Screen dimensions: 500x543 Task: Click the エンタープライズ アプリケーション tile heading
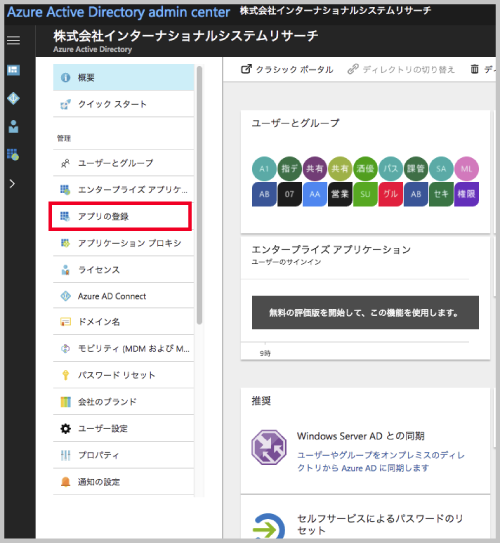click(x=331, y=249)
